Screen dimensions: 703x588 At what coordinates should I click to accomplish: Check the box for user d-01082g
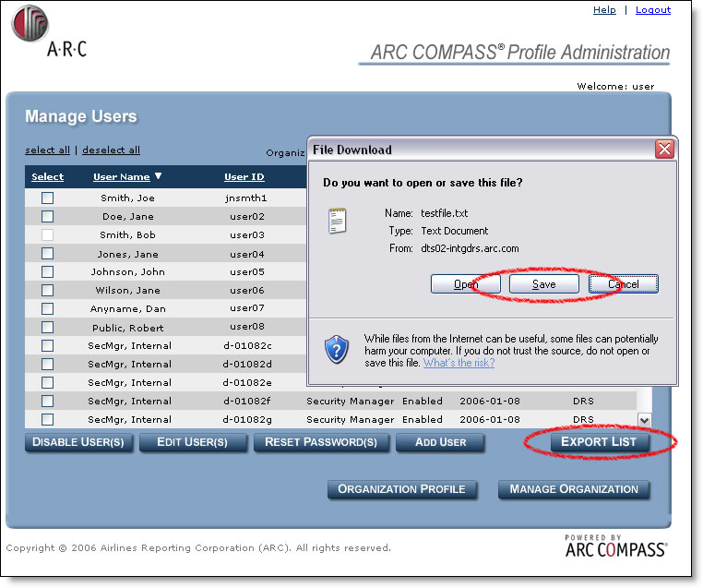[x=48, y=419]
